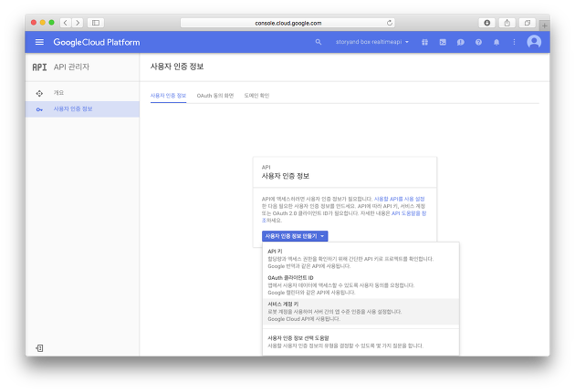
Task: Click Safari share icon
Action: click(507, 23)
